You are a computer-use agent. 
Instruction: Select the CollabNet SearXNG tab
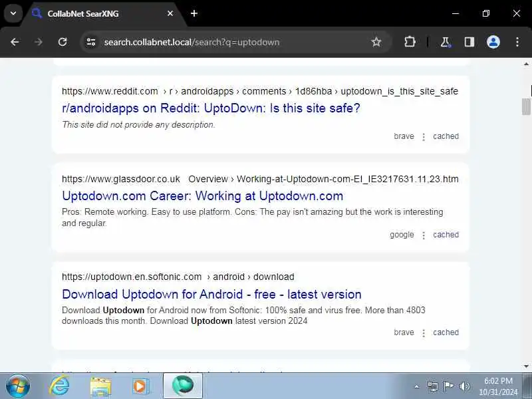(104, 13)
